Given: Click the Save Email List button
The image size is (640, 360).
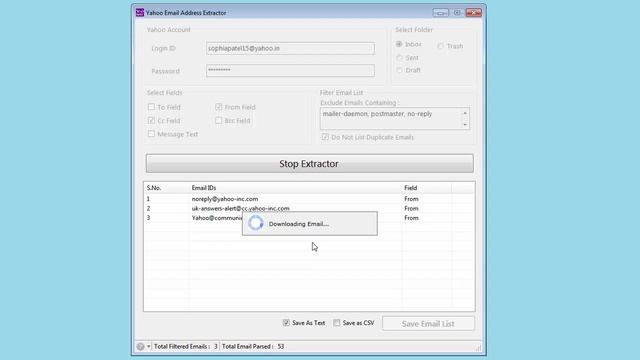Looking at the screenshot, I should [x=428, y=324].
